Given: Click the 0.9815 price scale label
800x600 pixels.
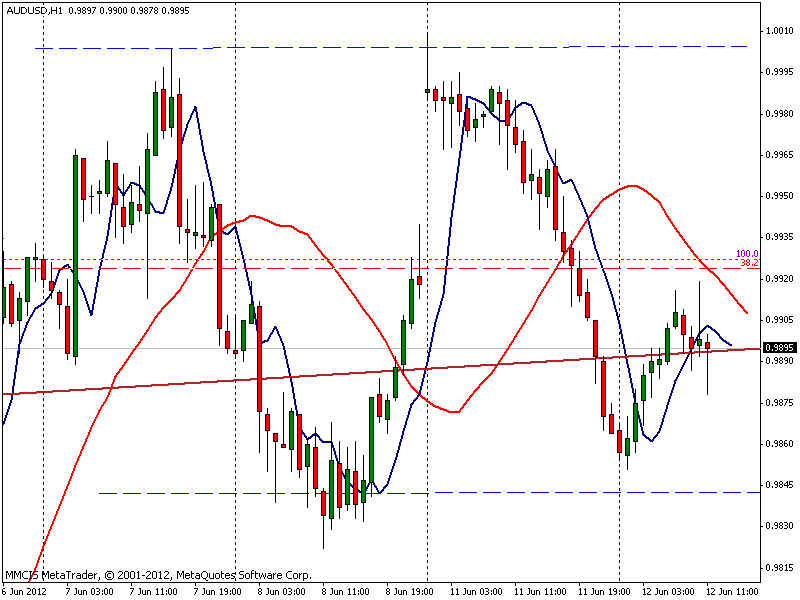Looking at the screenshot, I should 779,567.
